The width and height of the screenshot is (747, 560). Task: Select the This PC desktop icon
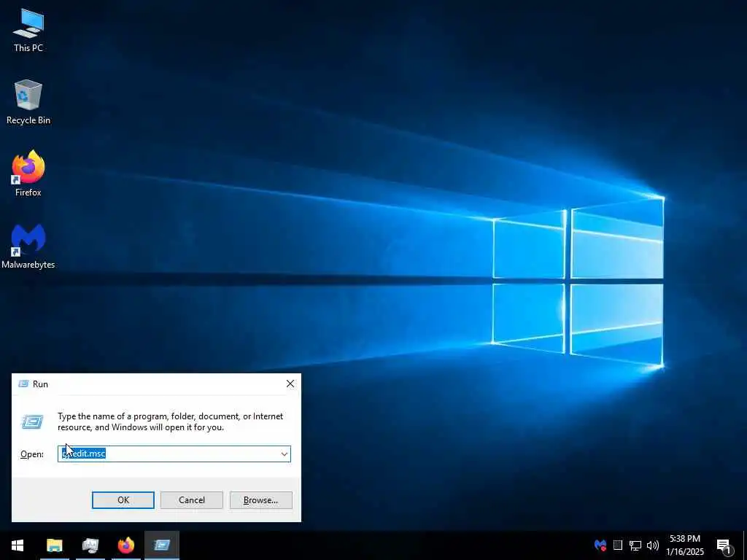[28, 31]
